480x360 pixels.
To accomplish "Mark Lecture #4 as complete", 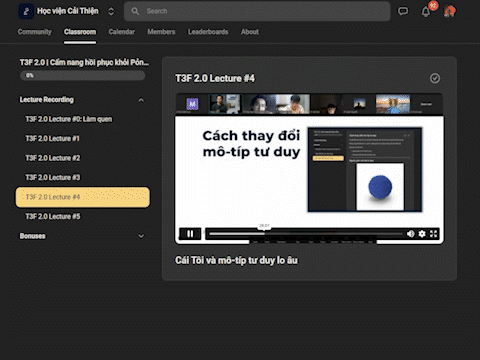I will point(435,78).
